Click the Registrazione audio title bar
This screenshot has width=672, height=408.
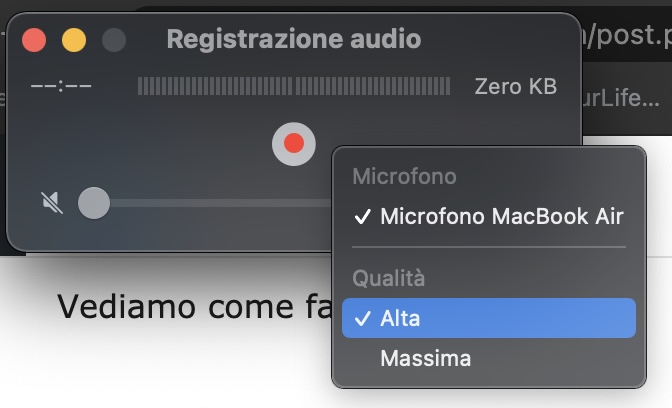click(293, 40)
